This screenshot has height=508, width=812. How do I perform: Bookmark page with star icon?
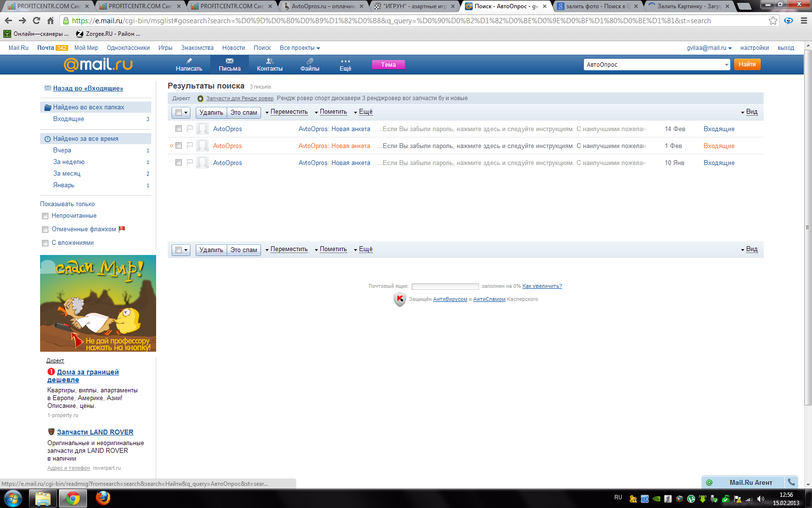(x=773, y=21)
